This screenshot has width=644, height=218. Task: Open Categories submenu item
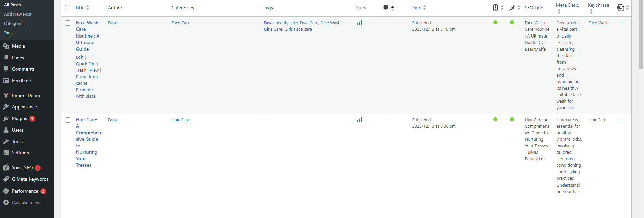pos(14,23)
